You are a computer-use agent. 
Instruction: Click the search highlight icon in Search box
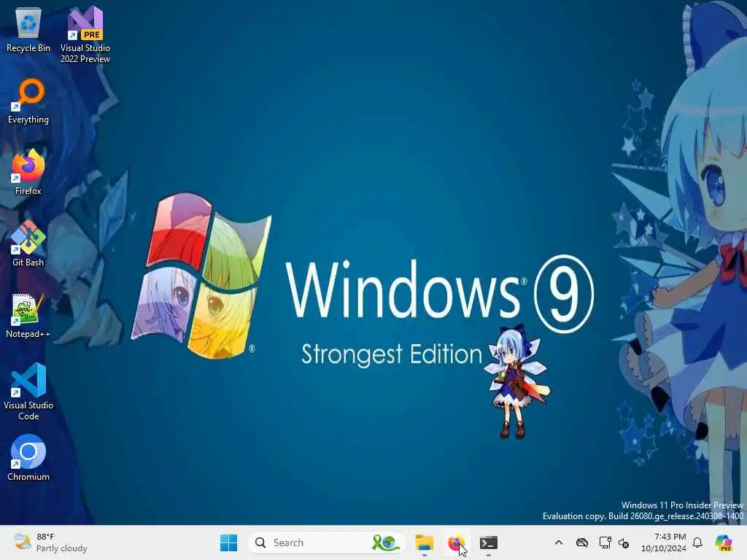385,542
